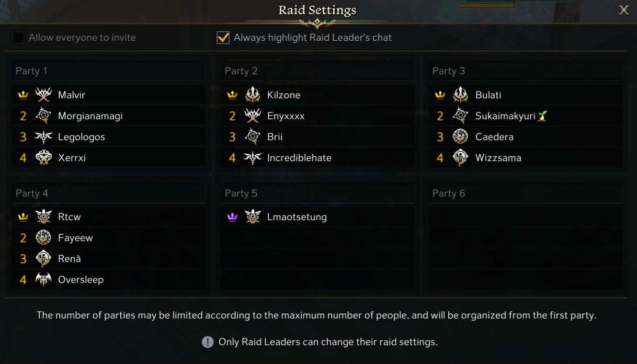The height and width of the screenshot is (364, 637).
Task: Click the class icon beside Xerrxi
Action: (44, 157)
